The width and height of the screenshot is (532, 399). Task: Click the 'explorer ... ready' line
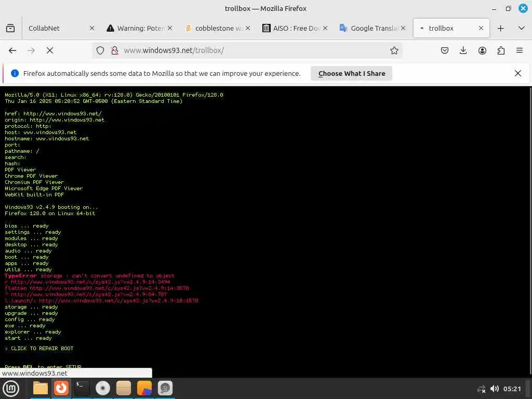(x=33, y=332)
